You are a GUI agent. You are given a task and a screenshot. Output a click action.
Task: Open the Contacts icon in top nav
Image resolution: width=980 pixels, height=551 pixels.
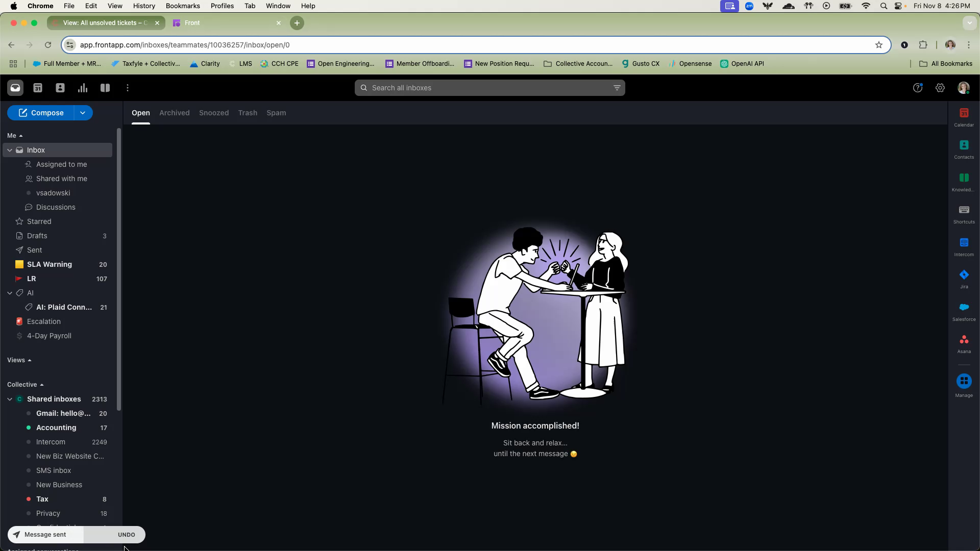60,88
